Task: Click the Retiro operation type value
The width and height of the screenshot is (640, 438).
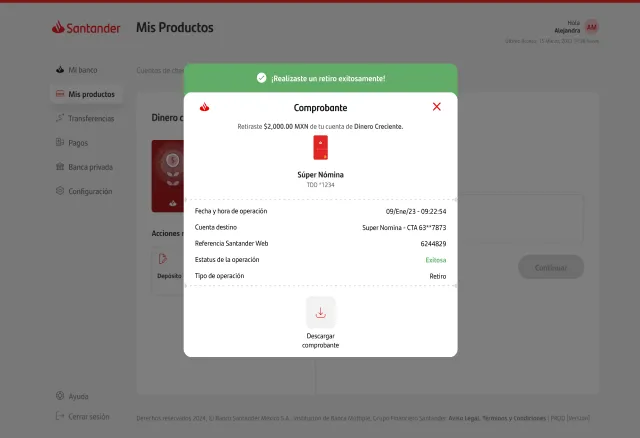Action: point(438,276)
